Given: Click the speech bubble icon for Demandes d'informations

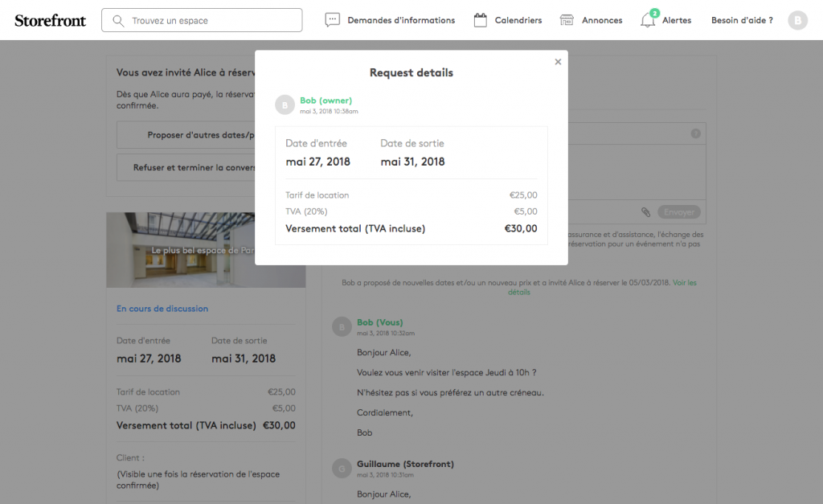Looking at the screenshot, I should pos(333,20).
